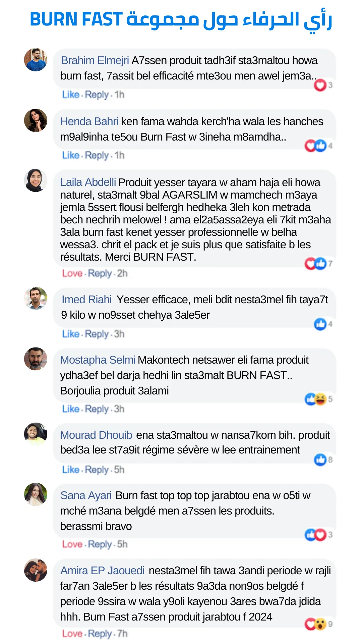Reply to Imed Riahi's comment

coord(97,334)
